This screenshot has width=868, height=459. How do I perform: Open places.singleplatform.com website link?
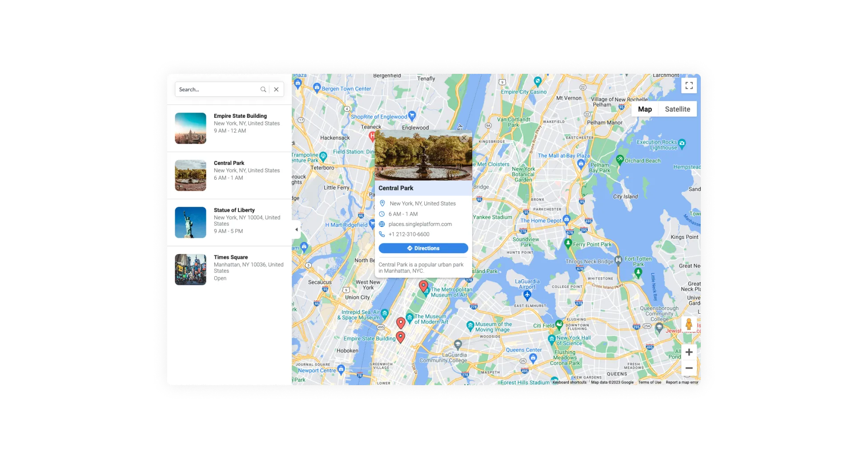point(420,224)
